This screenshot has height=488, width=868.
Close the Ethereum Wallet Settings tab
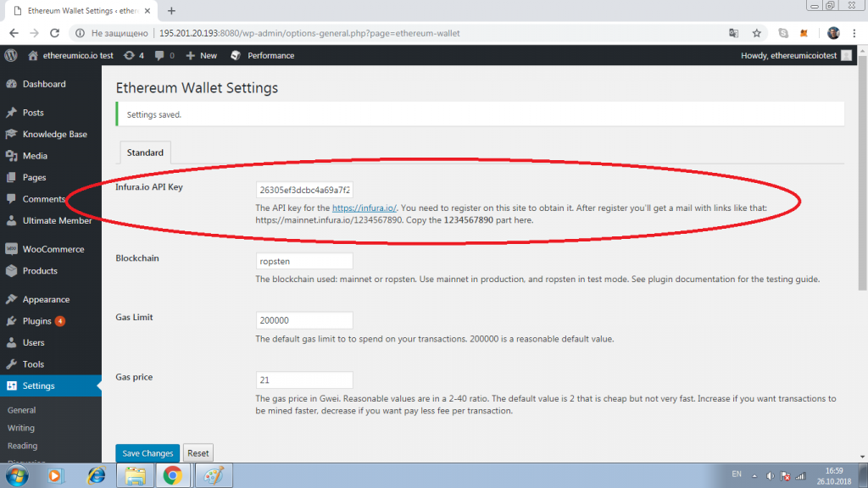pos(147,10)
